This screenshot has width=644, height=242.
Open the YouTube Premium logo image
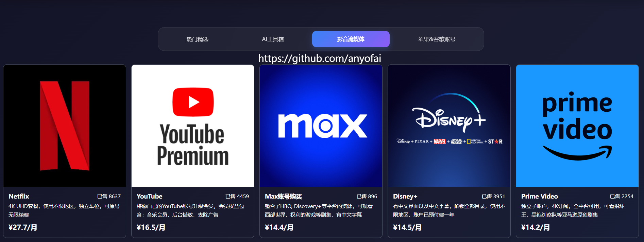point(193,126)
